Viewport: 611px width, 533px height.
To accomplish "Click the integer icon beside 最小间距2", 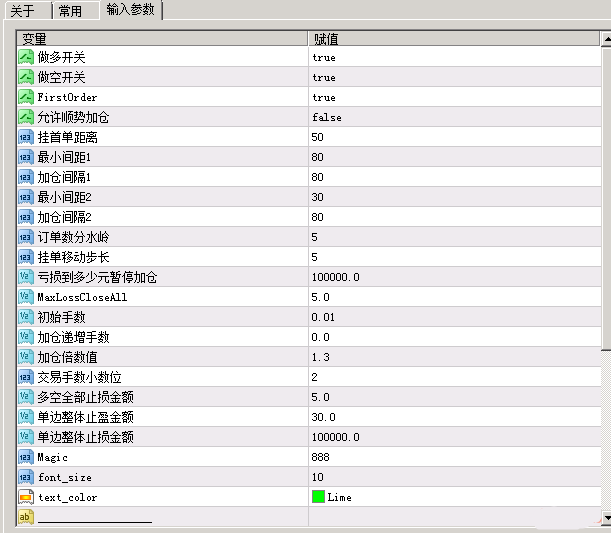I will (26, 197).
